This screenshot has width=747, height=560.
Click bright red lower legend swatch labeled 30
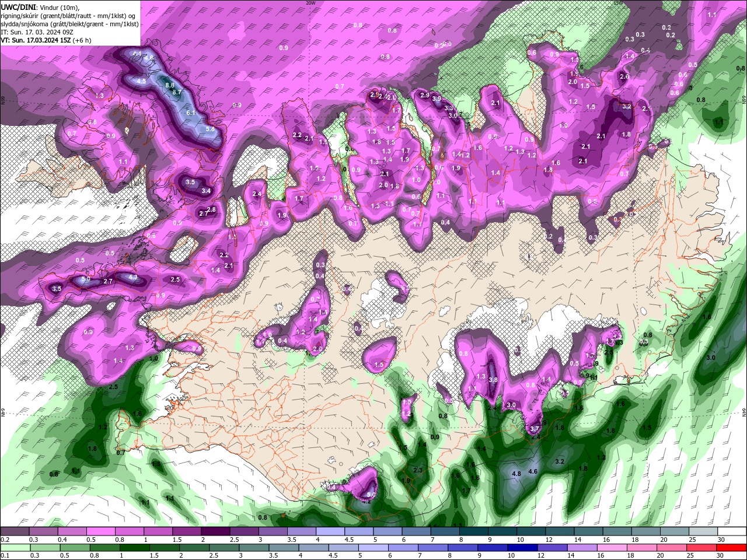pos(731,548)
